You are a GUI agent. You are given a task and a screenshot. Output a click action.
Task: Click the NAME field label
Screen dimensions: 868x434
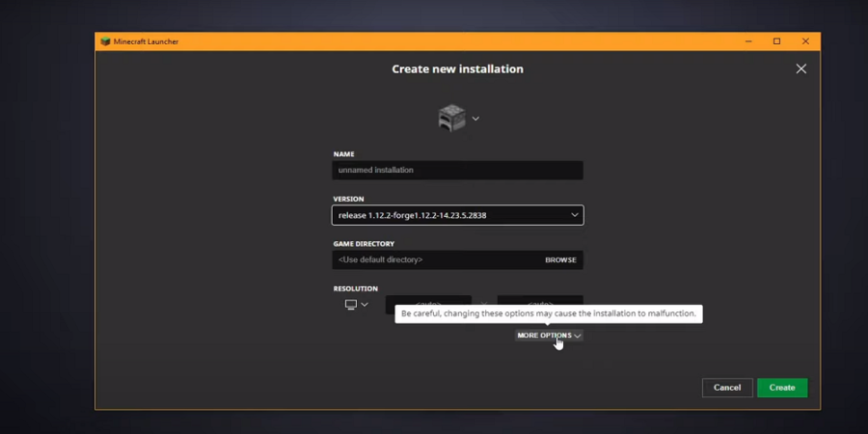pyautogui.click(x=343, y=154)
